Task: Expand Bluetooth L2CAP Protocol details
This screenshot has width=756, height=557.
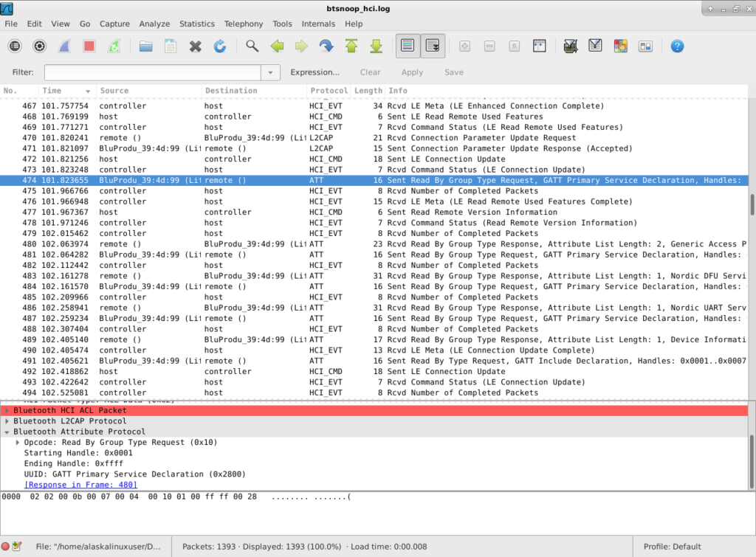Action: click(7, 421)
